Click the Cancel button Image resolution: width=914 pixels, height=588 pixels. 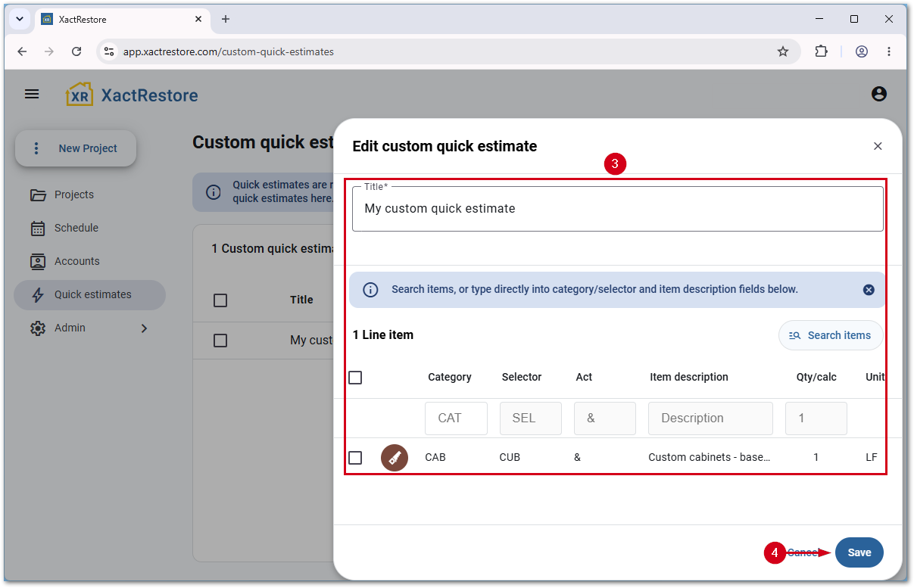coord(803,552)
